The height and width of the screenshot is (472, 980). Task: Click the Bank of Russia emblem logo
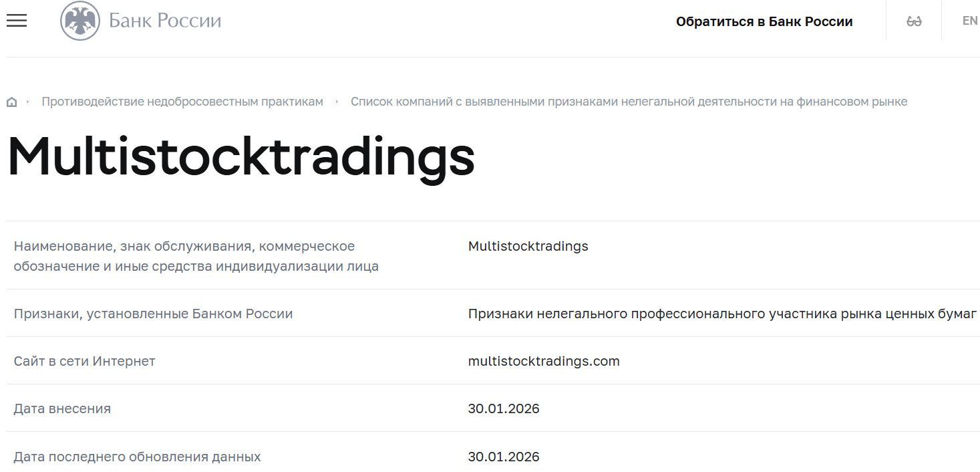click(79, 20)
